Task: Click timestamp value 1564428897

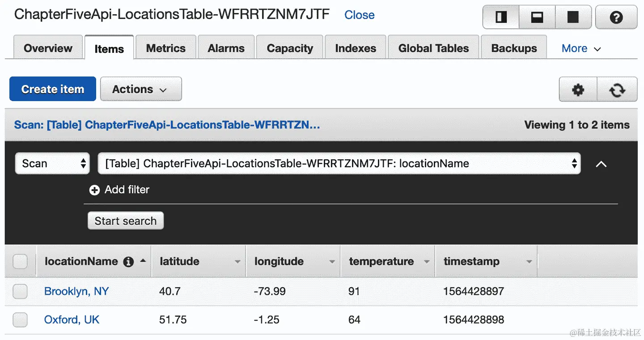Action: point(474,292)
